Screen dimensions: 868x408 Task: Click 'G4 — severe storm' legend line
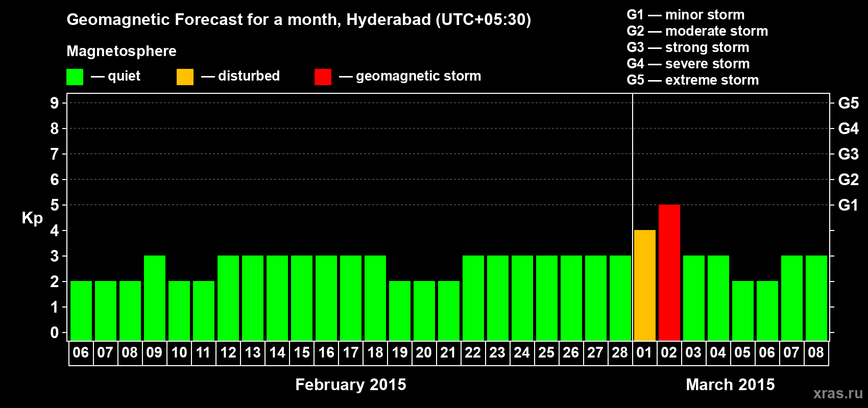(688, 64)
